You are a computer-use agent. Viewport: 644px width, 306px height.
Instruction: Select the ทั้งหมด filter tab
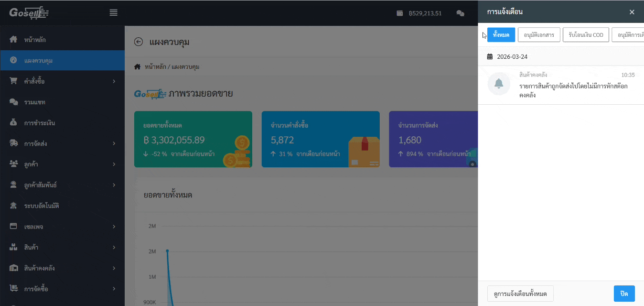(x=501, y=35)
